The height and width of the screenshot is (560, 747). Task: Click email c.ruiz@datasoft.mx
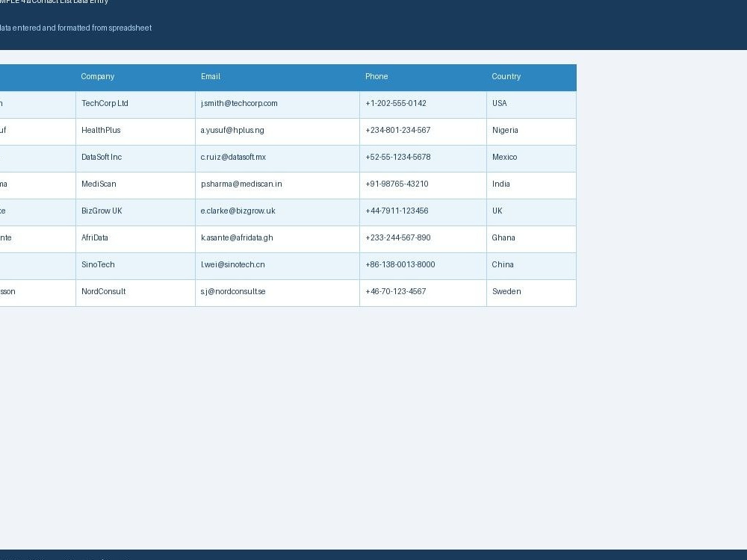click(233, 157)
